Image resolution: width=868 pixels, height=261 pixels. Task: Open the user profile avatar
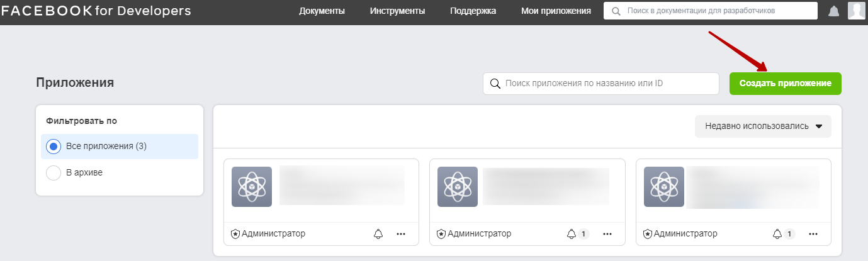tap(856, 11)
